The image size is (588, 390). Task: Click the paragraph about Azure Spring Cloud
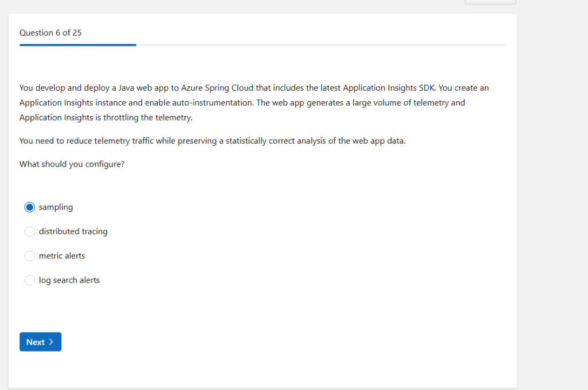point(253,103)
